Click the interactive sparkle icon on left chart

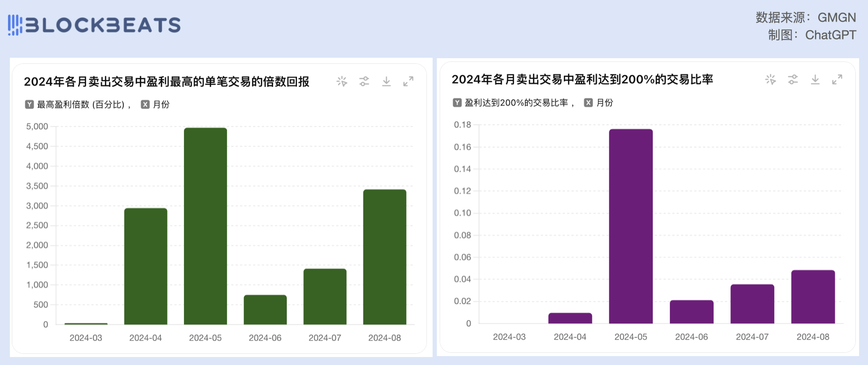[342, 82]
